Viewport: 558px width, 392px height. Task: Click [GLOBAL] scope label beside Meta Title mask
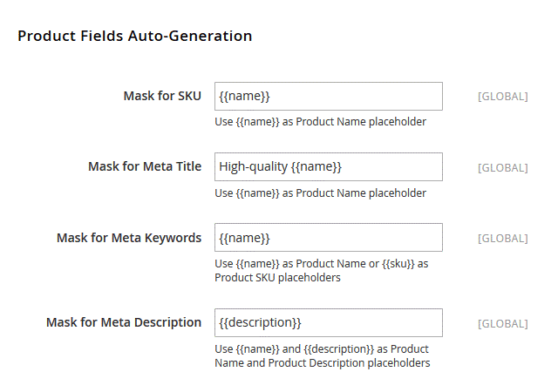click(x=502, y=167)
